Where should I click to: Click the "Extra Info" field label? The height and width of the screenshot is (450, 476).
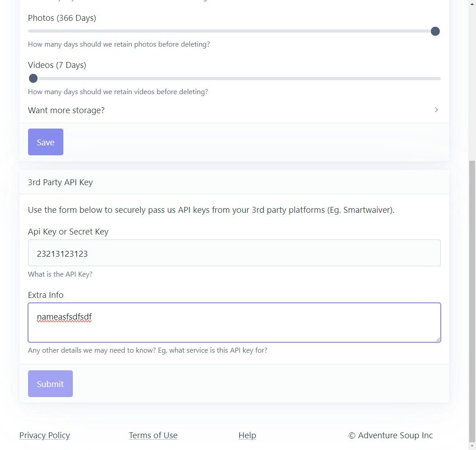point(46,295)
